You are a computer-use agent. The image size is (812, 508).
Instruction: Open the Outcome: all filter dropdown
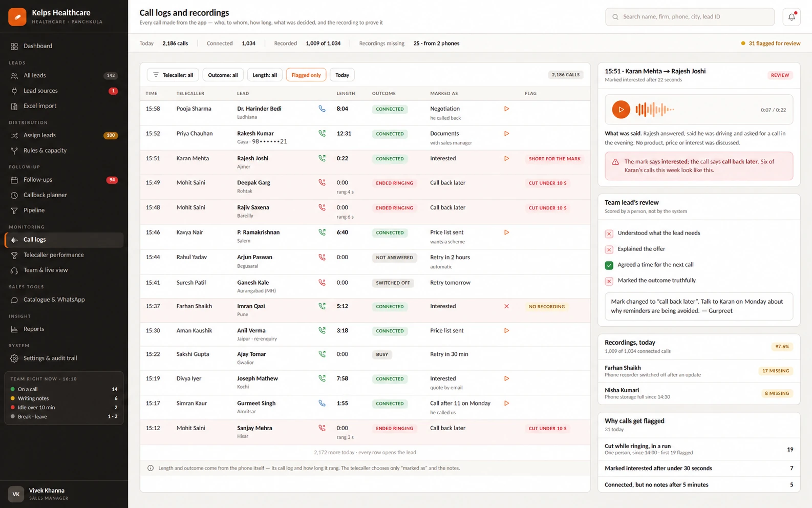[223, 75]
